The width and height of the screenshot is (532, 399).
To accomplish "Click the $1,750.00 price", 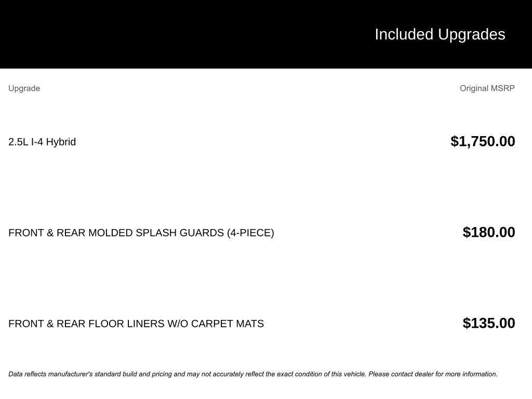I will (483, 141).
